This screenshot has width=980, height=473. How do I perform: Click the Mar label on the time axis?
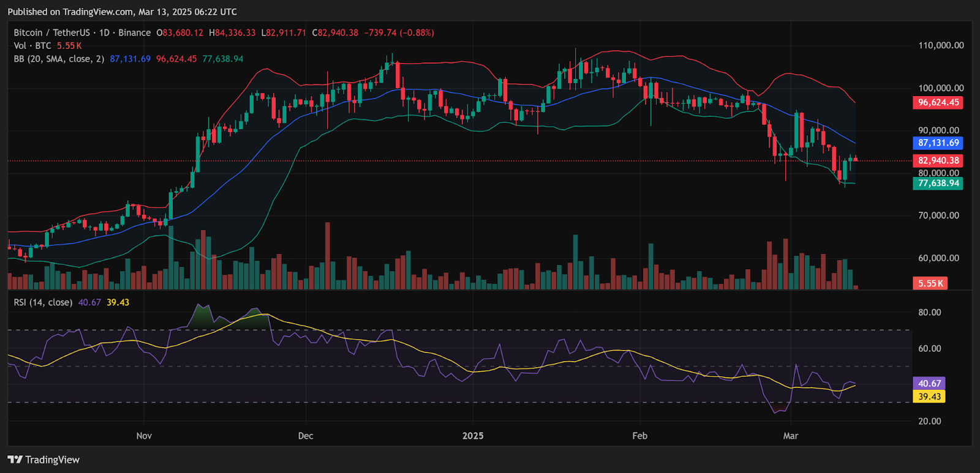[x=791, y=436]
